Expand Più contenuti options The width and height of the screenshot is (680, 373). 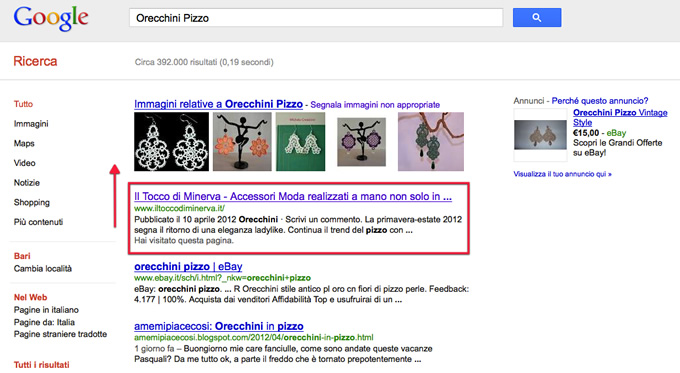tap(38, 222)
